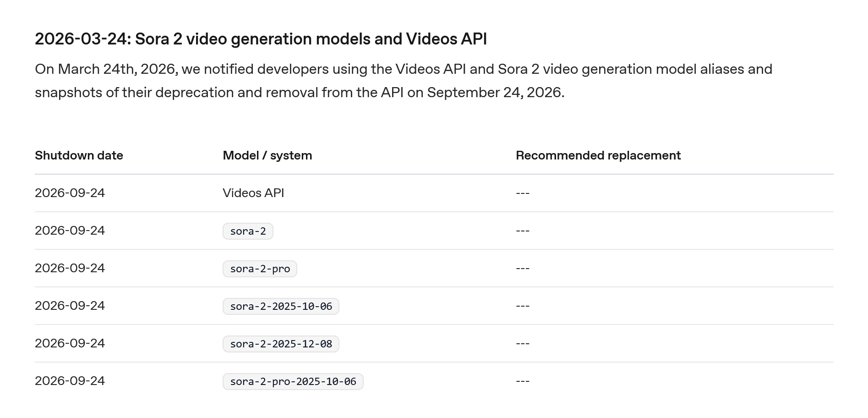The image size is (868, 418).
Task: Click the heading "2026-03-24: Sora 2 video generation models and Videos API"
Action: tap(261, 39)
